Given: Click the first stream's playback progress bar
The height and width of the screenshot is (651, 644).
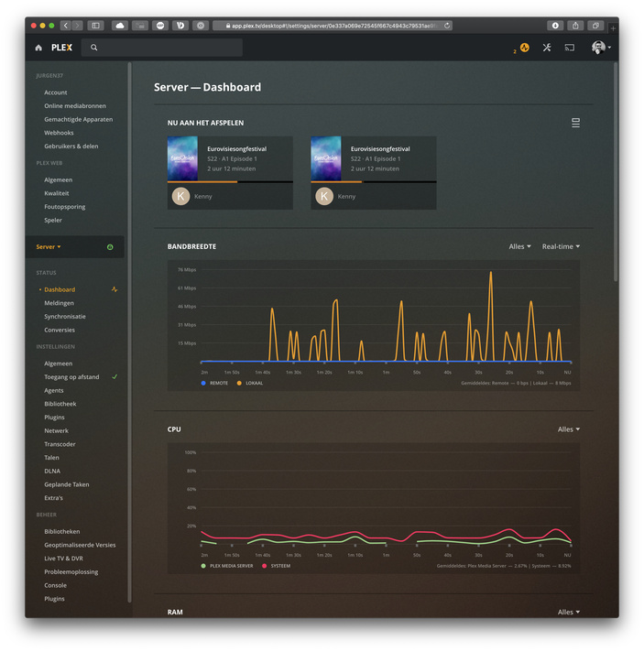Looking at the screenshot, I should (x=230, y=182).
